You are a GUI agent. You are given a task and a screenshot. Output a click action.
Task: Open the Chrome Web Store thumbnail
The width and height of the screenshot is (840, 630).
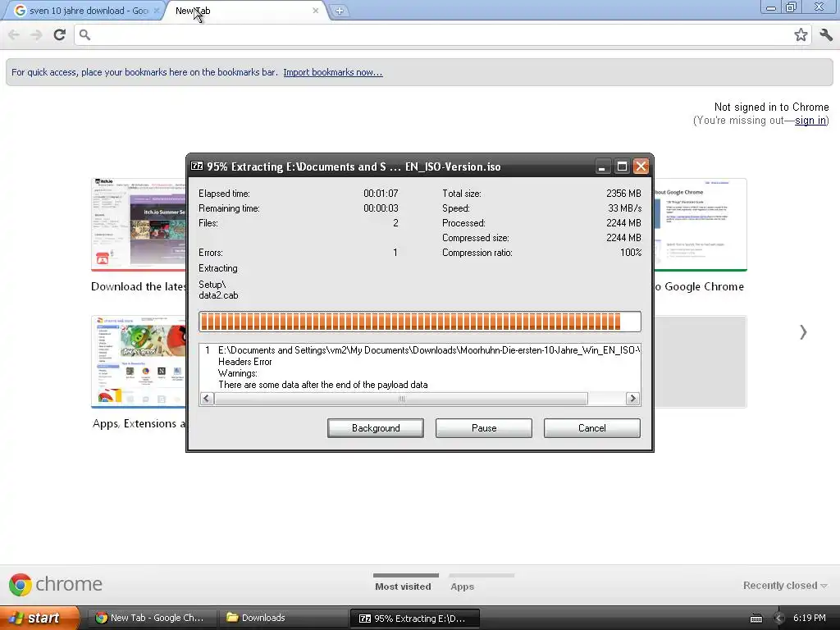coord(138,362)
